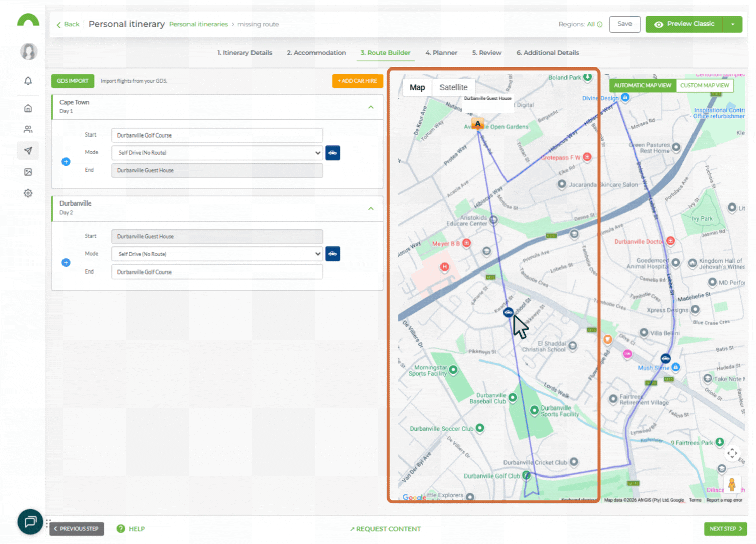Click the car icon next to Durbanville mode
The width and height of the screenshot is (756, 544).
333,254
